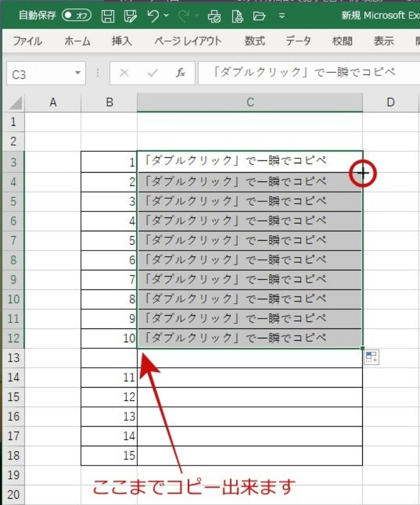Select column D header
420x505 pixels.
(x=391, y=103)
